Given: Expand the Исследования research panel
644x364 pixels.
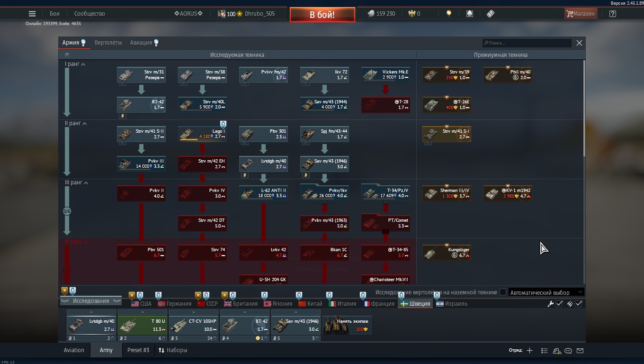Looking at the screenshot, I should [90, 301].
